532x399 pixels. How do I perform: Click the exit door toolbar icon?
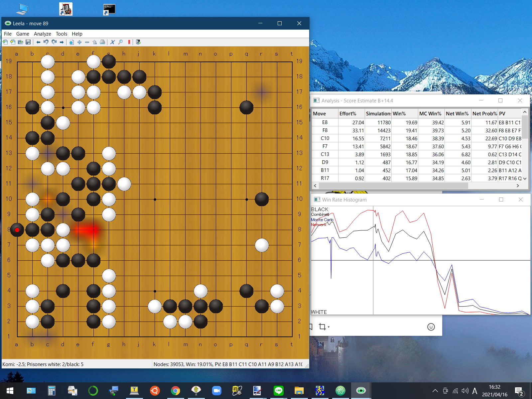point(138,42)
